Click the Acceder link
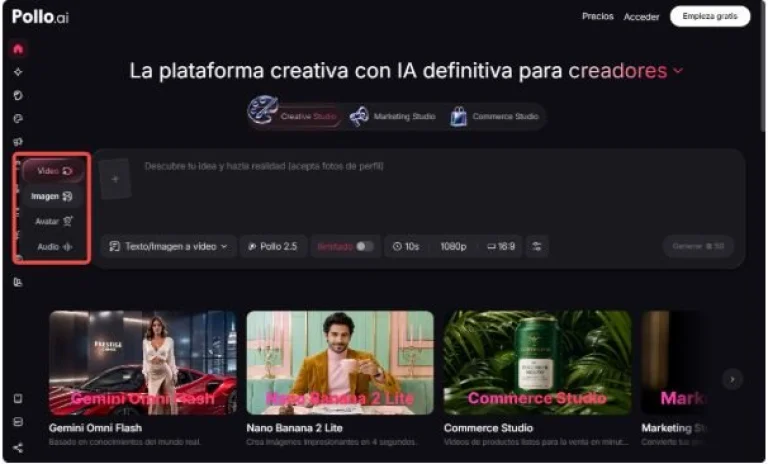 pos(641,17)
